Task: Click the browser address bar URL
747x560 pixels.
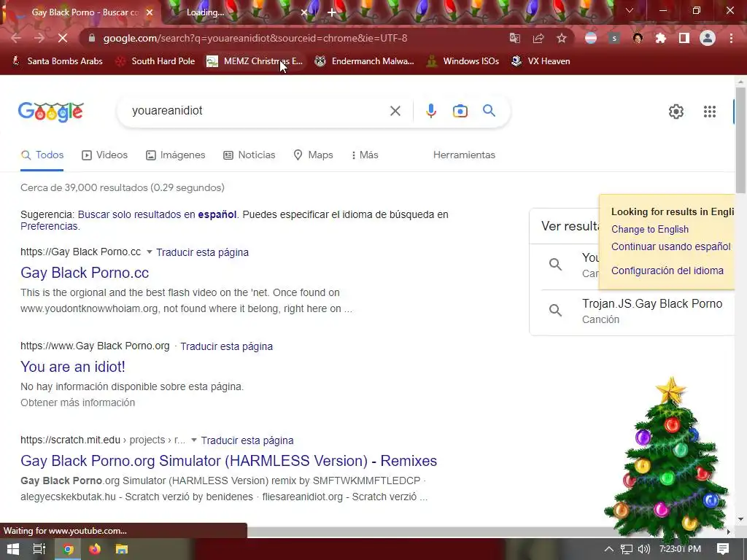Action: (255, 38)
